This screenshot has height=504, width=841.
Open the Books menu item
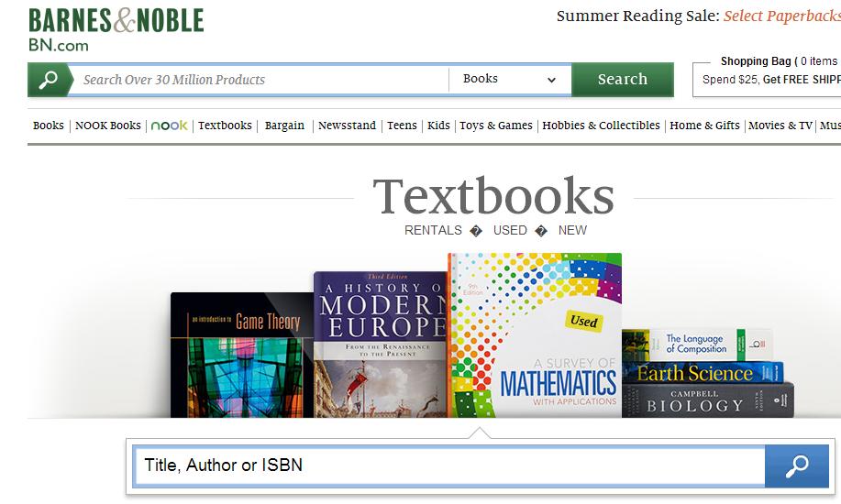coord(49,126)
